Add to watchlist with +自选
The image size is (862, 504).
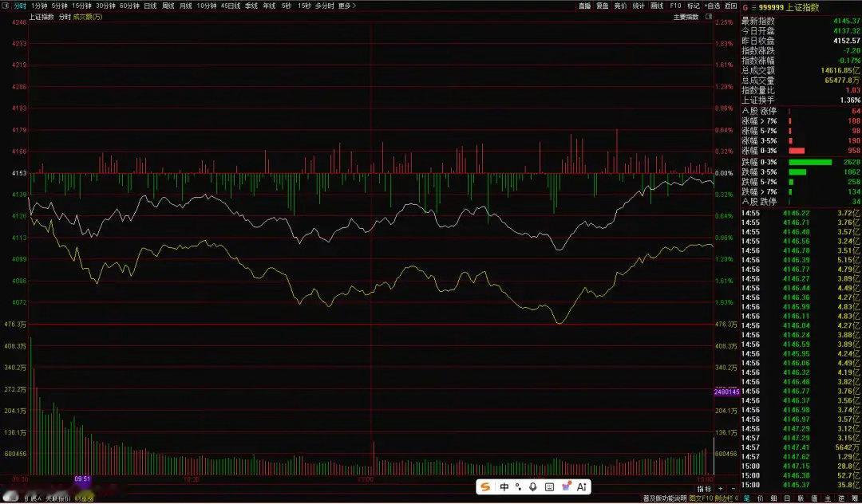(x=713, y=6)
